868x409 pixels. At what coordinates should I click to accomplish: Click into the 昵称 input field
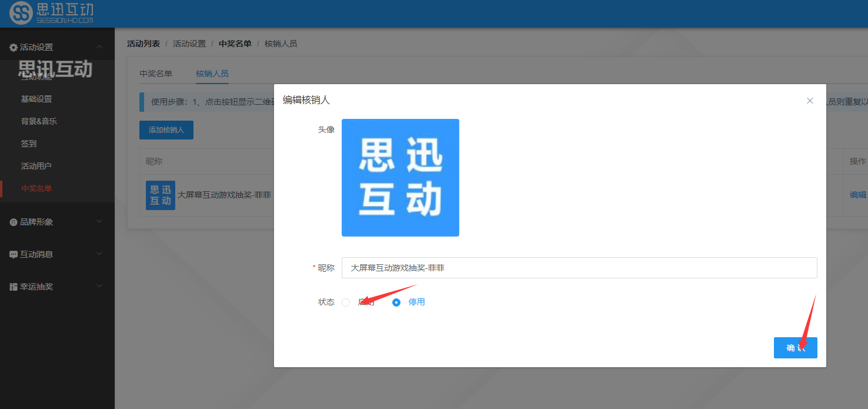579,268
